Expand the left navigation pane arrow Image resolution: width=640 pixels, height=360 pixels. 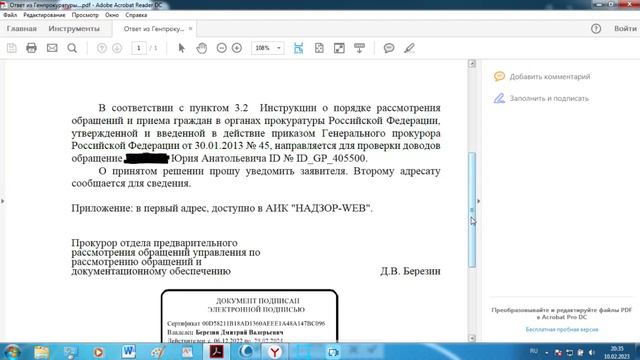(x=2, y=201)
